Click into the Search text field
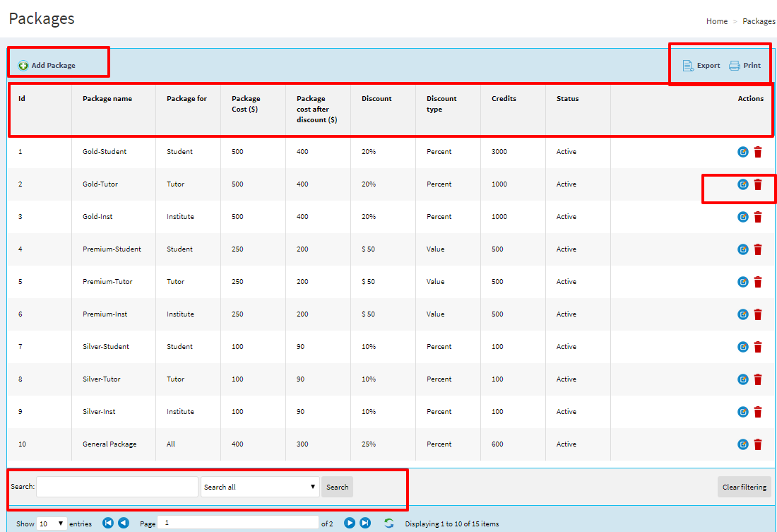 click(x=117, y=487)
